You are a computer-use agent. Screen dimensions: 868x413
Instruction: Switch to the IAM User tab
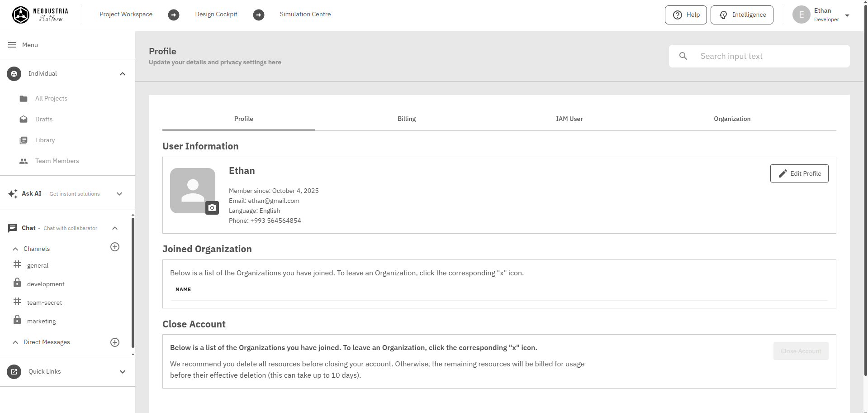click(x=569, y=119)
